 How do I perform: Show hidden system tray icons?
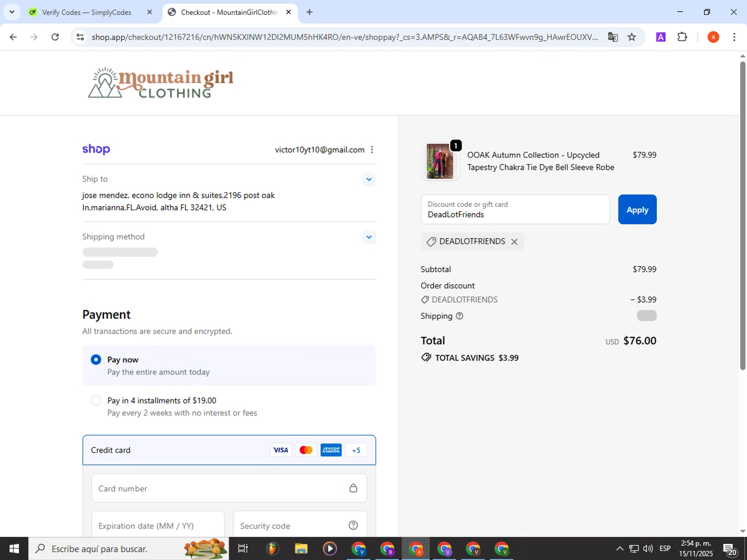[x=620, y=549]
